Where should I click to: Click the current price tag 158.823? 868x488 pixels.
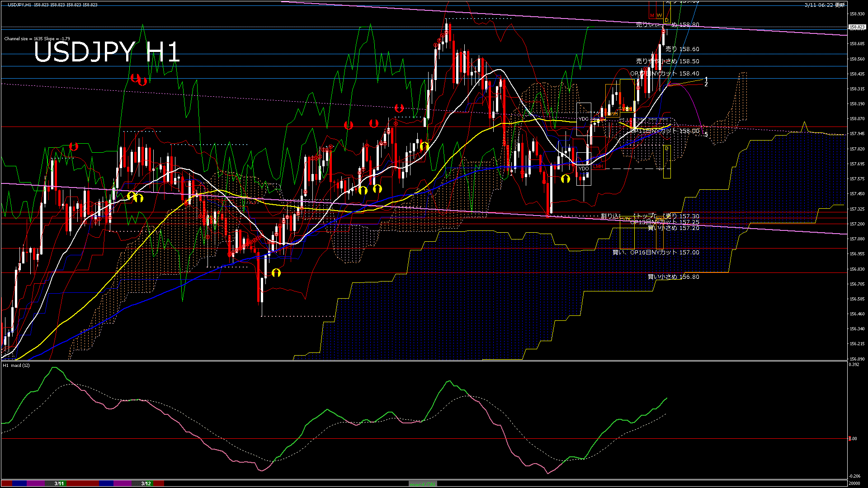(857, 27)
